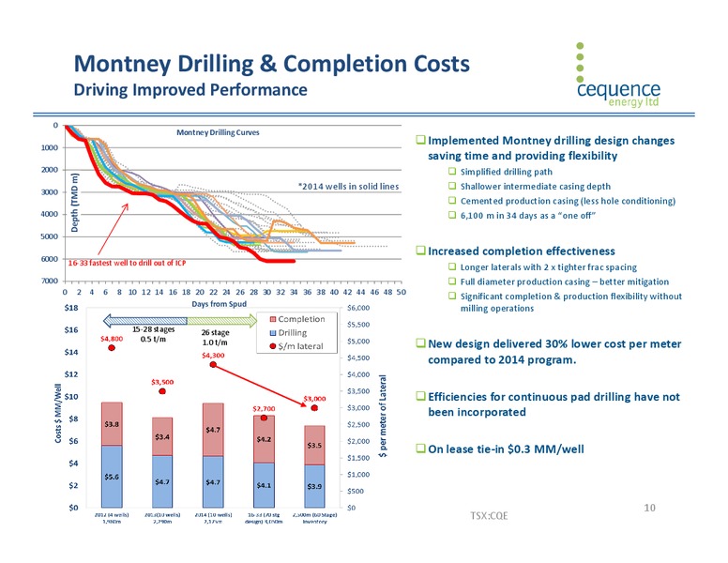Click 'Increased completion effectiveness' heading

tap(522, 251)
